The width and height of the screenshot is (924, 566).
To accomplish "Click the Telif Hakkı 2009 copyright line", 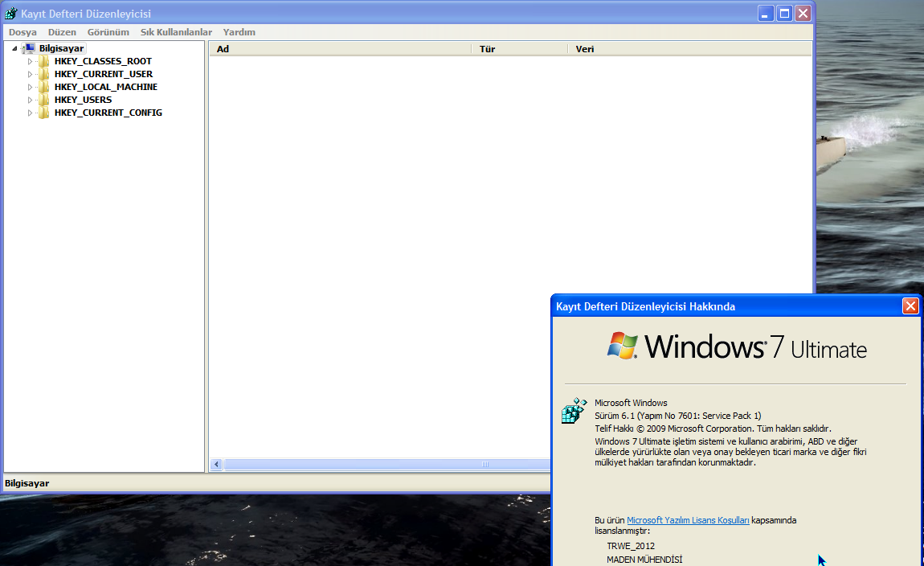I will (x=713, y=429).
